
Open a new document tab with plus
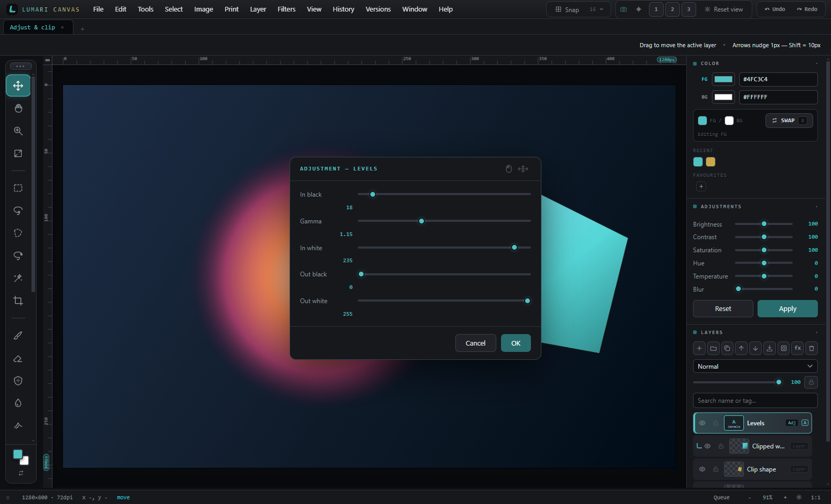click(x=82, y=29)
